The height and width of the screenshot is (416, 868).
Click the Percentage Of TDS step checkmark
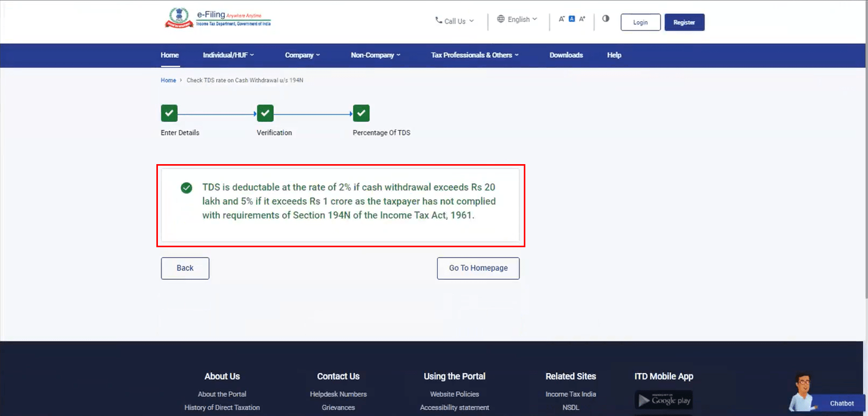click(x=361, y=113)
